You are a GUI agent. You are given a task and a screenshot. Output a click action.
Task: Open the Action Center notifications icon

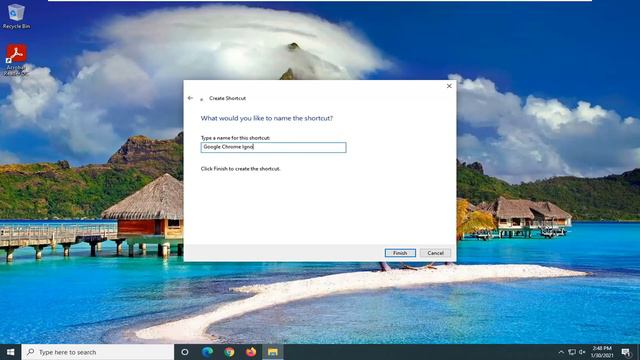[x=626, y=352]
